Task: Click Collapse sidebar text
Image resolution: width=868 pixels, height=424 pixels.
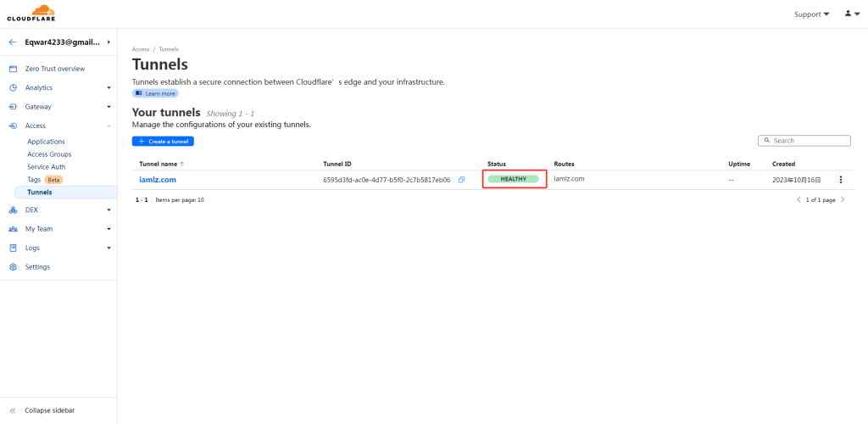Action: click(50, 410)
